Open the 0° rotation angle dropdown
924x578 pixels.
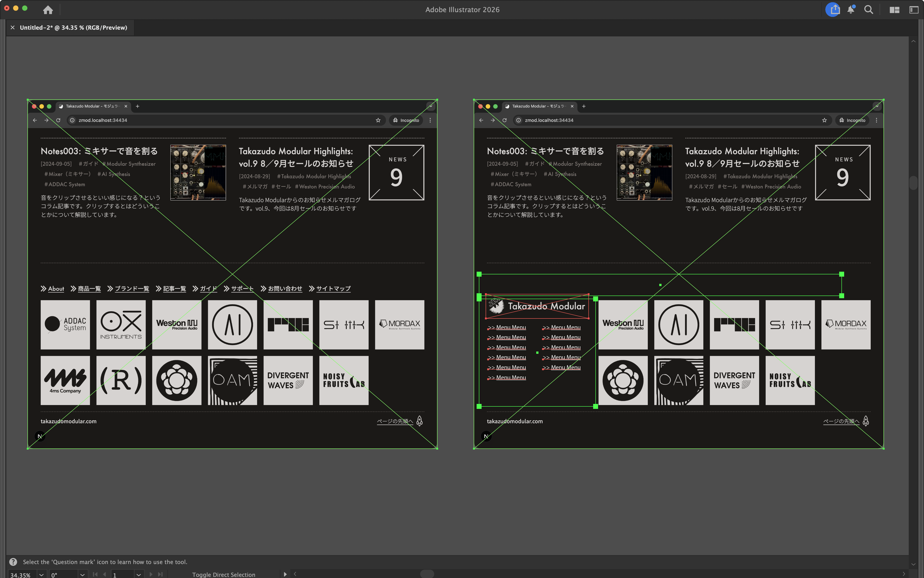(x=83, y=574)
